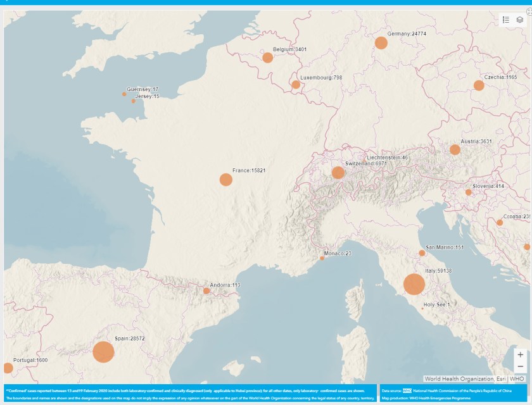The image size is (532, 405).
Task: Click the Czechia case circle marker
Action: tap(479, 85)
